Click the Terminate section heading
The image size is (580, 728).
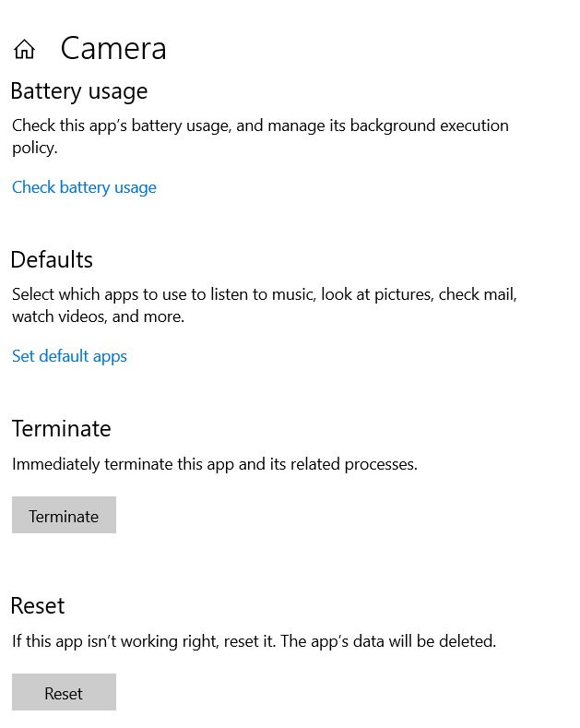coord(61,428)
